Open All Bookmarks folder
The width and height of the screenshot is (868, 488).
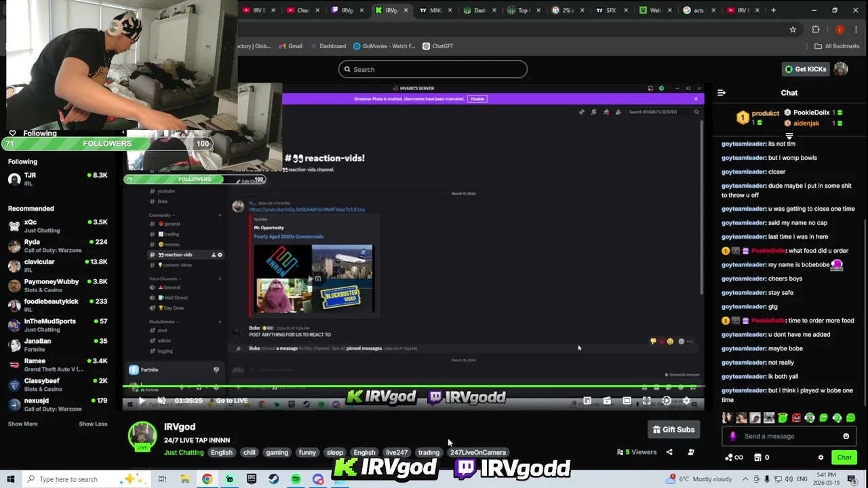coord(837,46)
